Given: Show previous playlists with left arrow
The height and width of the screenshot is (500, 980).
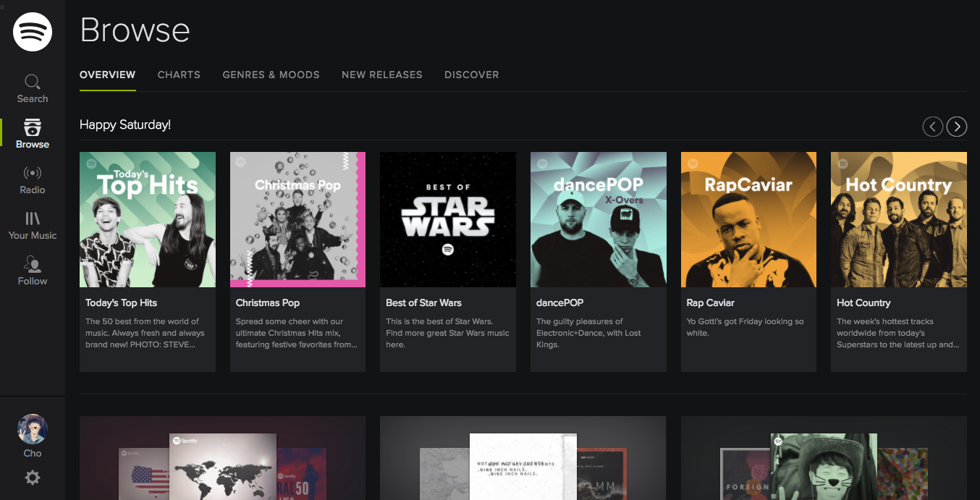Looking at the screenshot, I should 933,127.
